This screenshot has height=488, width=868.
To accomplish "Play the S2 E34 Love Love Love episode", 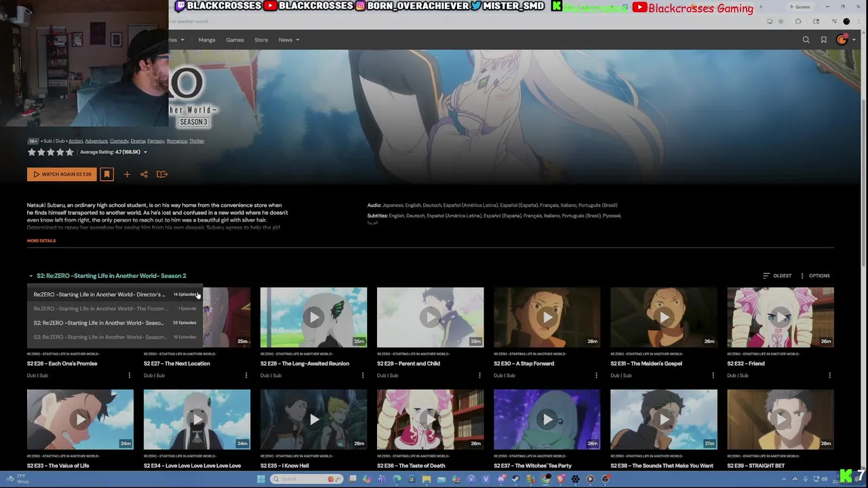I will coord(197,419).
